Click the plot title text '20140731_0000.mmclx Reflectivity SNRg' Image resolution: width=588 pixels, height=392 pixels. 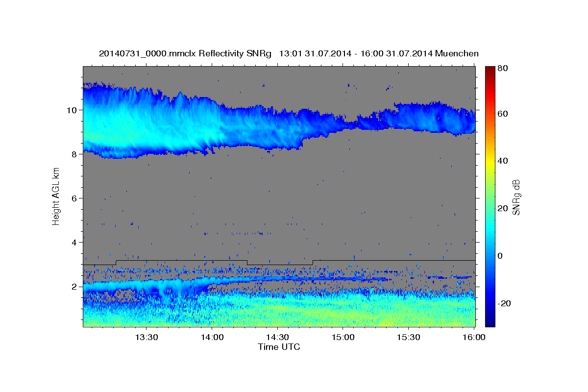click(185, 54)
